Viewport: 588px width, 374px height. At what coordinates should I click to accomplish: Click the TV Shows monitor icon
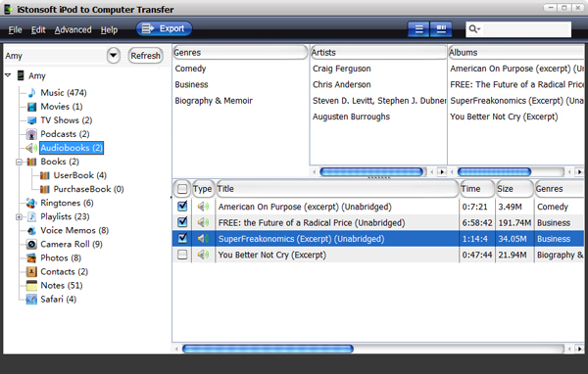pyautogui.click(x=31, y=120)
